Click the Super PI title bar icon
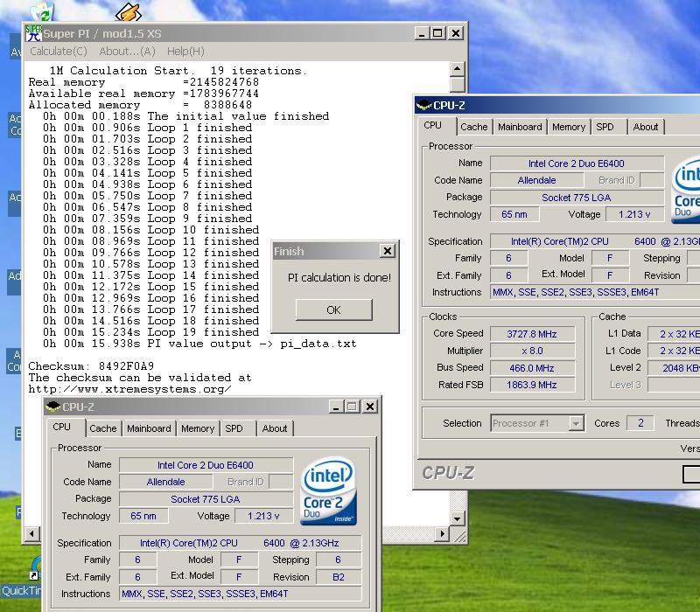The height and width of the screenshot is (612, 700). tap(33, 33)
